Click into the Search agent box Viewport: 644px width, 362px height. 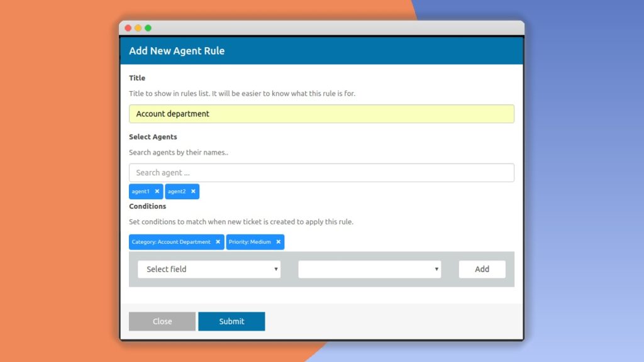tap(321, 173)
